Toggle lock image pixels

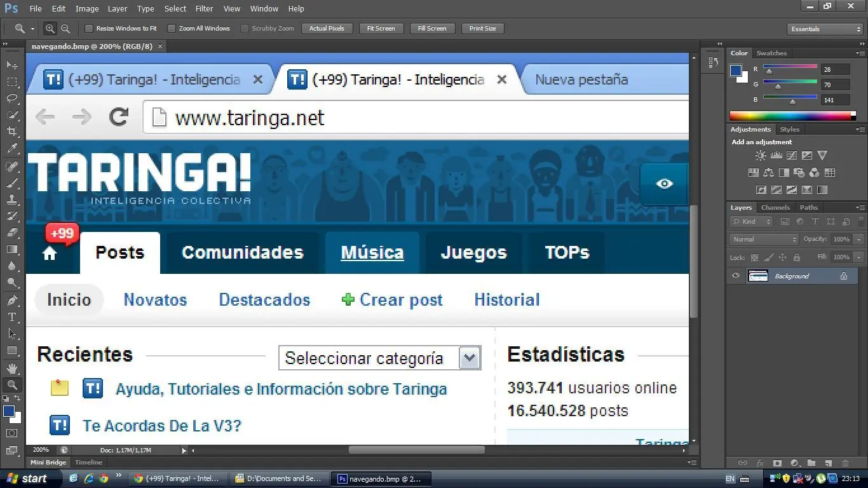(768, 257)
